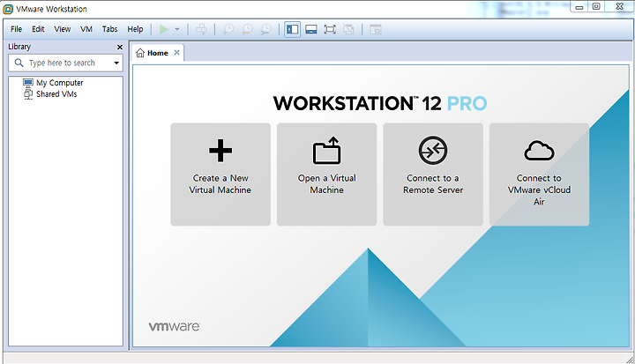
Task: Click the folder-arrow Open VM icon
Action: click(327, 150)
